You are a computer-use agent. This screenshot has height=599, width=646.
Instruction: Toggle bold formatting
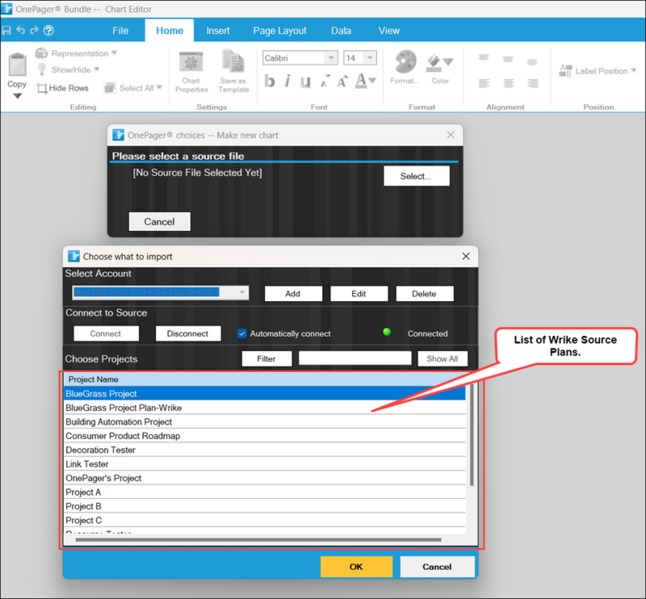pos(269,81)
